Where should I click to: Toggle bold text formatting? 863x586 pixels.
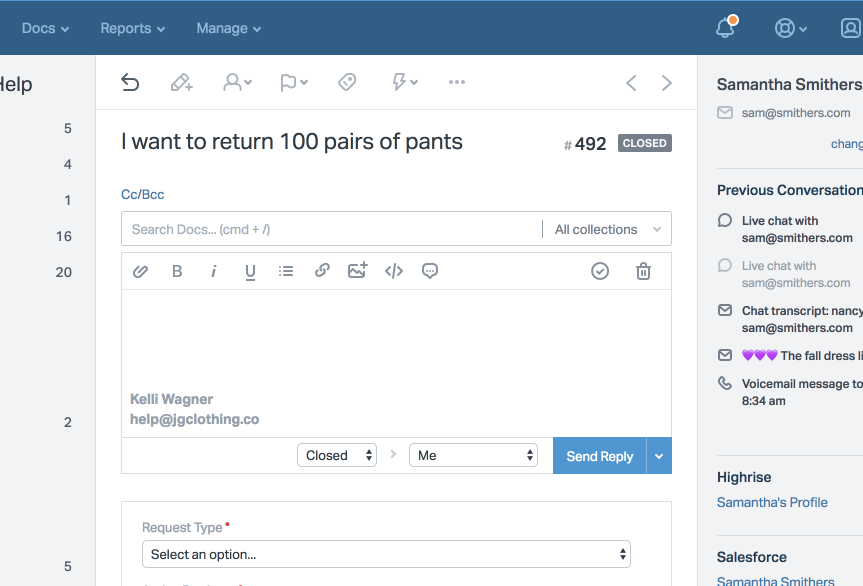click(177, 271)
